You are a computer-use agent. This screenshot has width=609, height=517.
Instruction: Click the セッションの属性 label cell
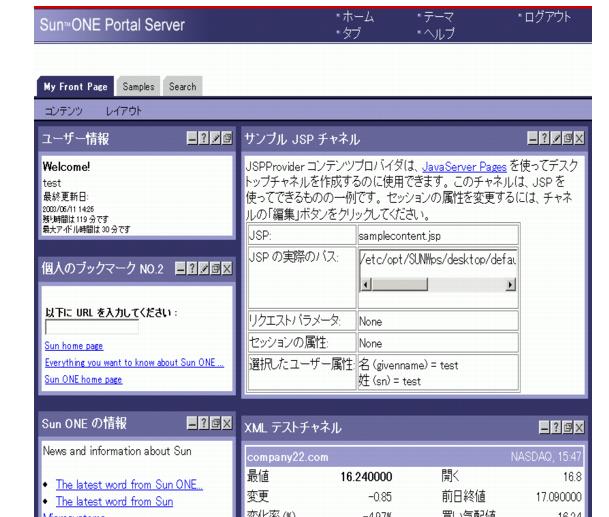coord(302,342)
